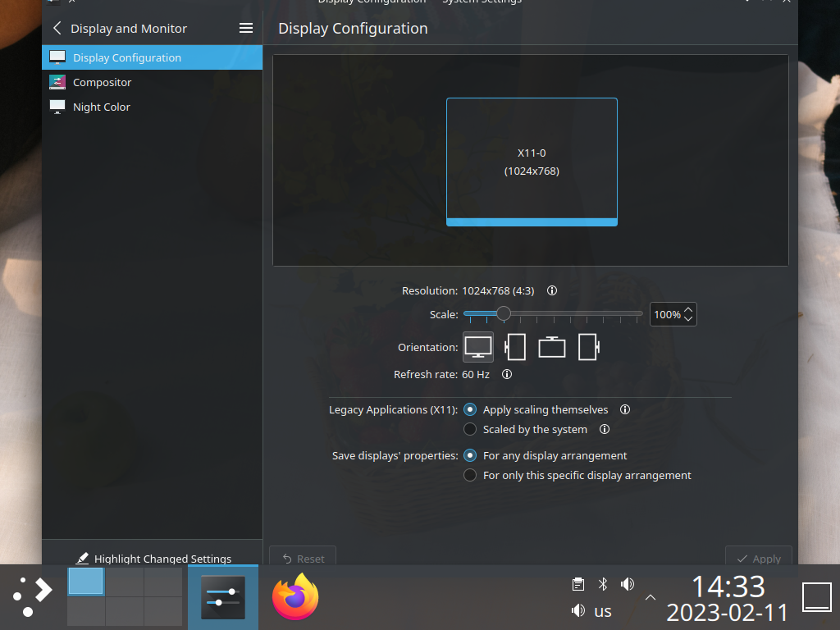Open the application launcher in panel
This screenshot has height=630, width=840.
[33, 597]
